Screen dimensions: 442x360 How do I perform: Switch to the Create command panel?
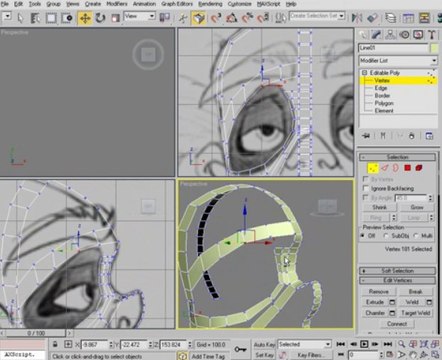click(363, 34)
